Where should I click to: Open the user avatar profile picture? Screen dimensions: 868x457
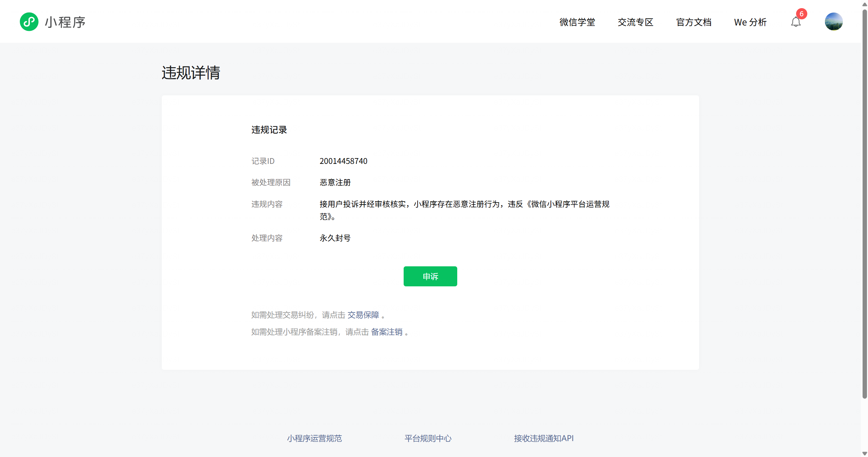(x=833, y=22)
